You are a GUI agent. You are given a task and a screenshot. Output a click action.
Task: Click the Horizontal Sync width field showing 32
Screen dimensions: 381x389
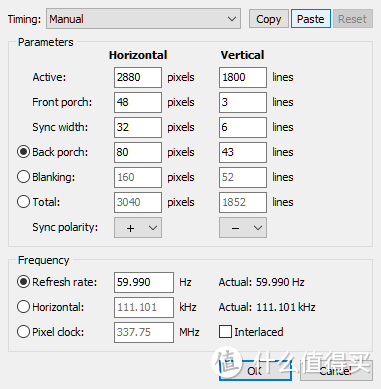138,127
